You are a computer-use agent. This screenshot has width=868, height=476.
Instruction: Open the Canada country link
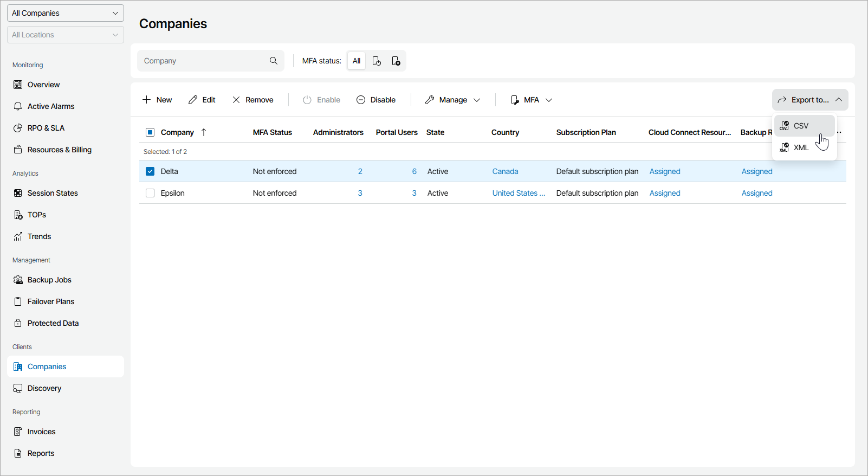coord(505,171)
